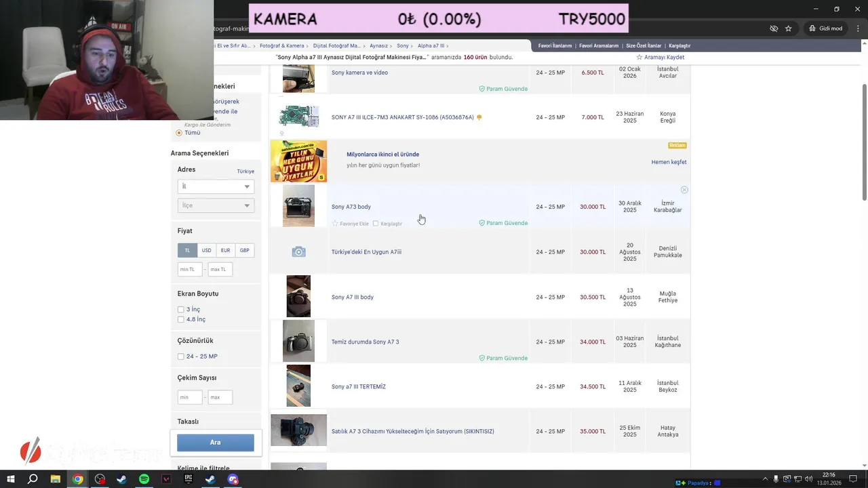Image resolution: width=868 pixels, height=488 pixels.
Task: Click the yellow Uygun Fiyatlar ad thumbnail
Action: [x=298, y=161]
